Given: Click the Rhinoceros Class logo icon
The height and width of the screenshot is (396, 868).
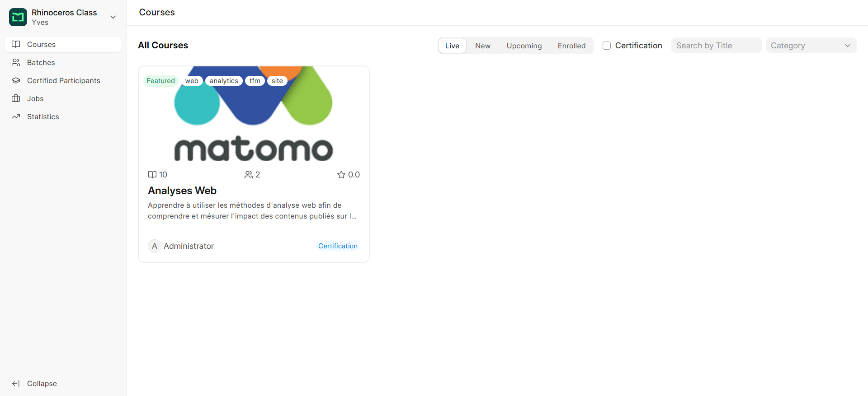Looking at the screenshot, I should click(x=18, y=17).
